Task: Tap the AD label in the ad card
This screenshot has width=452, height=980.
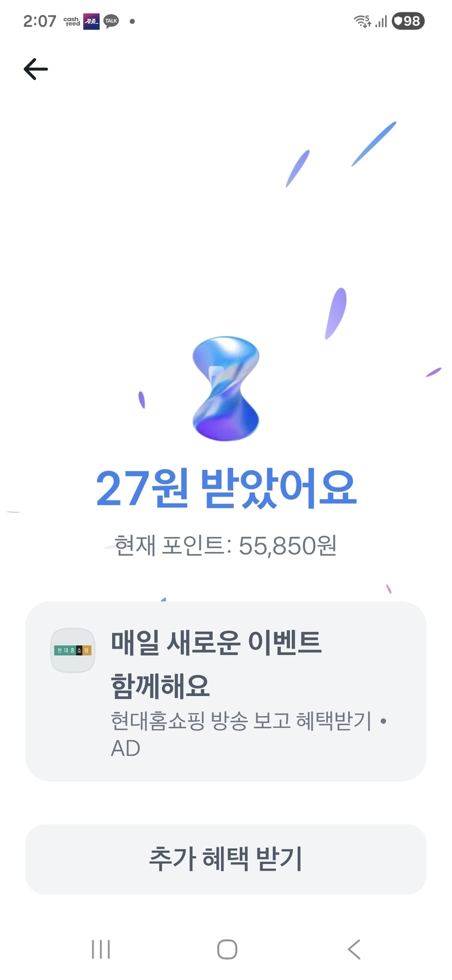Action: [x=125, y=748]
